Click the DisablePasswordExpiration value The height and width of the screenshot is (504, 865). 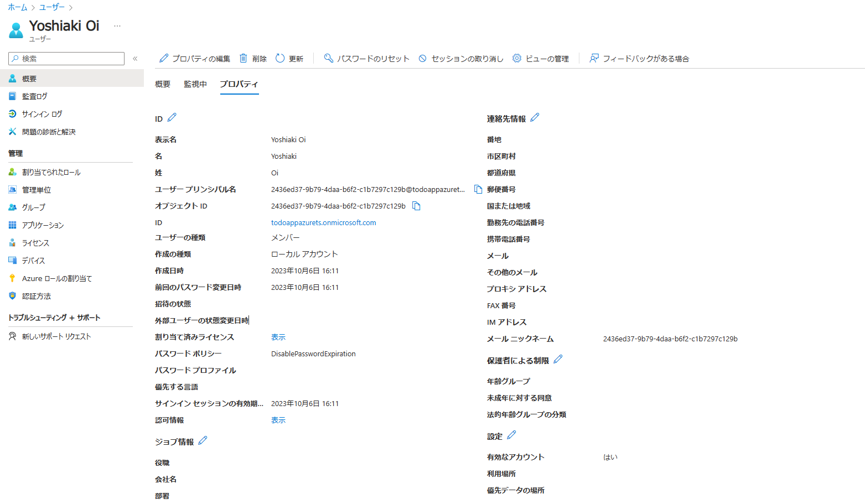[313, 354]
